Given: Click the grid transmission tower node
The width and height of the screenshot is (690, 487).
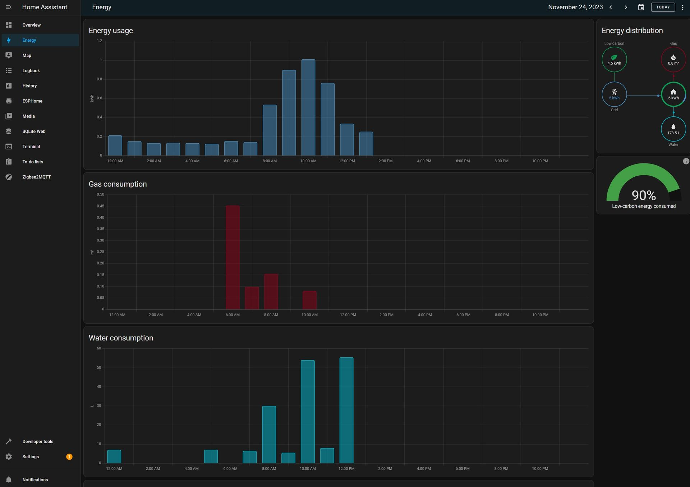Looking at the screenshot, I should click(x=614, y=94).
